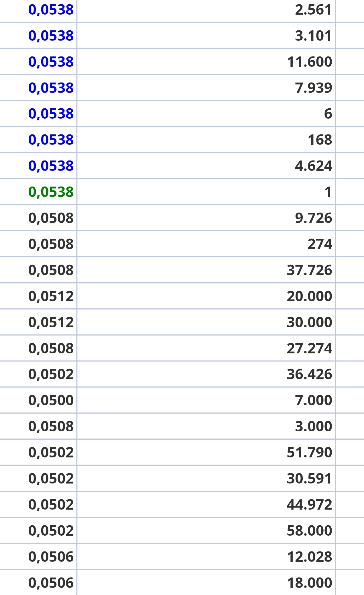Select the 0,0502 price beside 36.426
The width and height of the screenshot is (364, 595).
(x=51, y=374)
